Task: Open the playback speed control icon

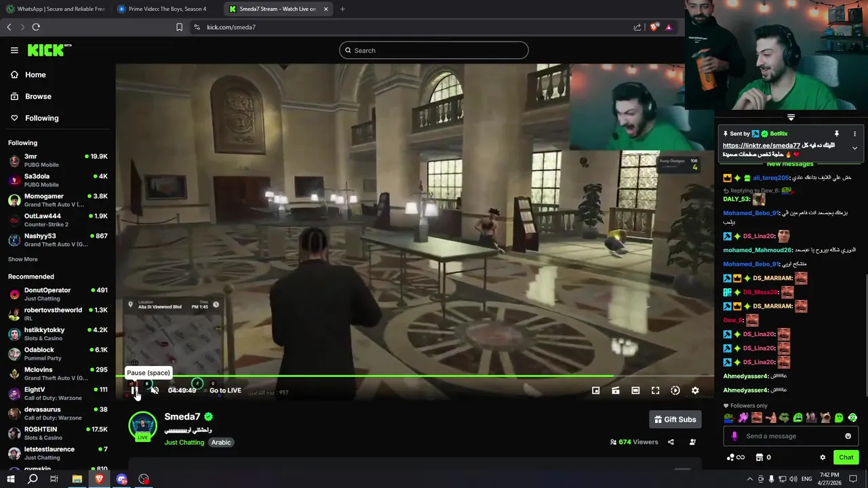Action: [675, 390]
